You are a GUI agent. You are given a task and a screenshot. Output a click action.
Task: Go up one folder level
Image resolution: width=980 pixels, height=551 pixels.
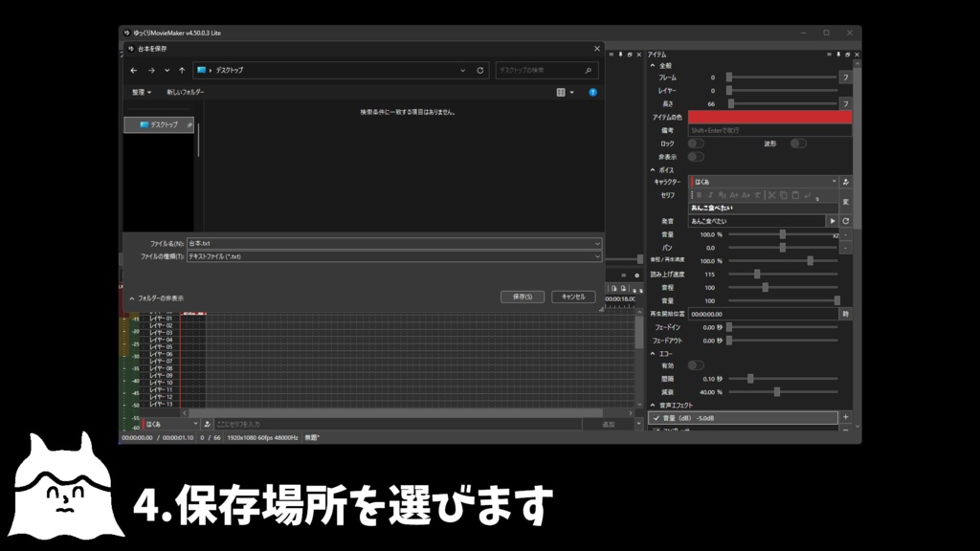coord(182,71)
